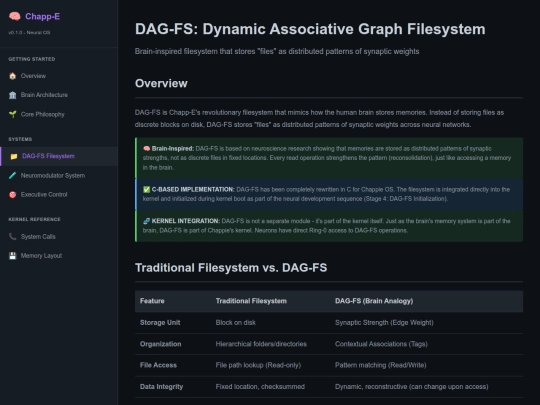This screenshot has width=540, height=405.
Task: Click Traditional Filesystem vs. DAG-FS heading
Action: 231,268
